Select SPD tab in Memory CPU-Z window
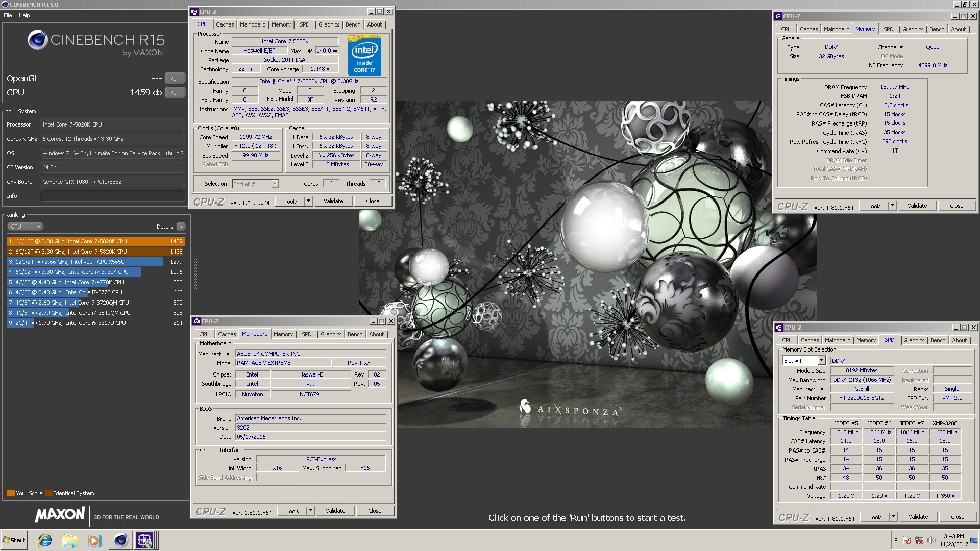The image size is (980, 551). pyautogui.click(x=889, y=29)
